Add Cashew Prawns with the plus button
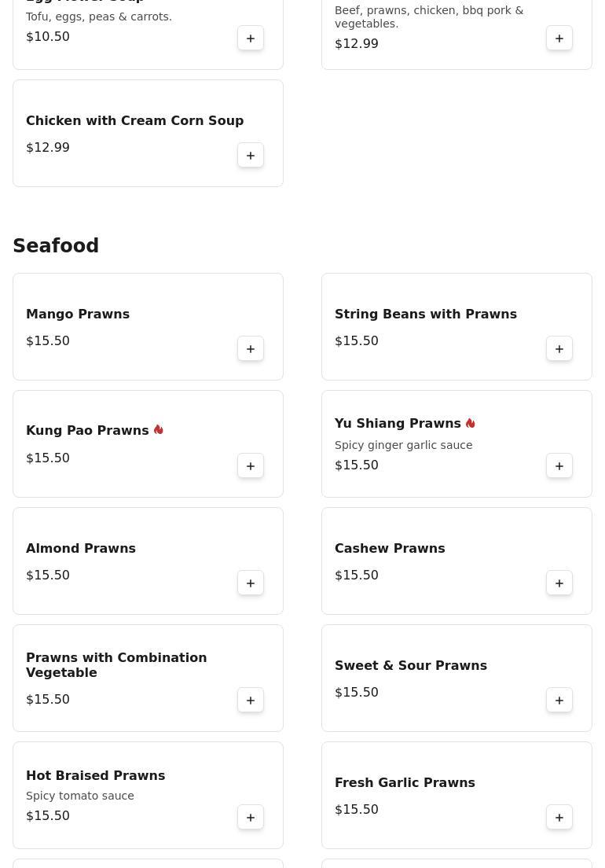Viewport: 605px width, 868px height. click(559, 583)
